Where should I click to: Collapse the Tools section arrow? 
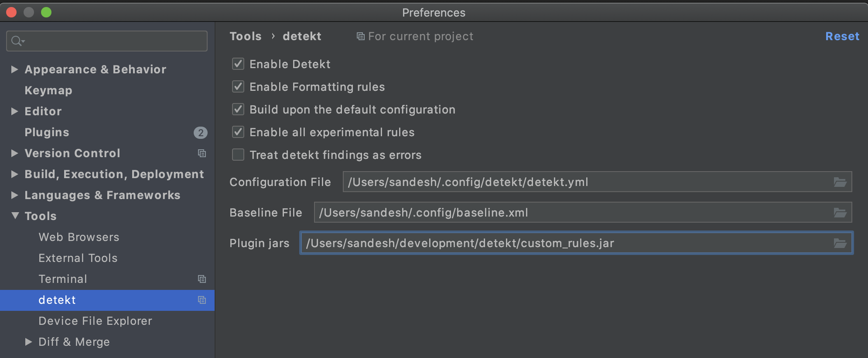(x=15, y=216)
